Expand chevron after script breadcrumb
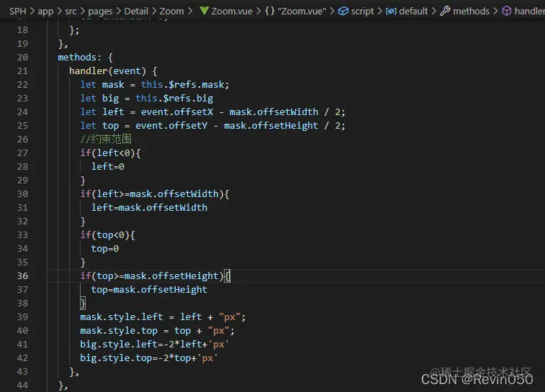 [379, 12]
